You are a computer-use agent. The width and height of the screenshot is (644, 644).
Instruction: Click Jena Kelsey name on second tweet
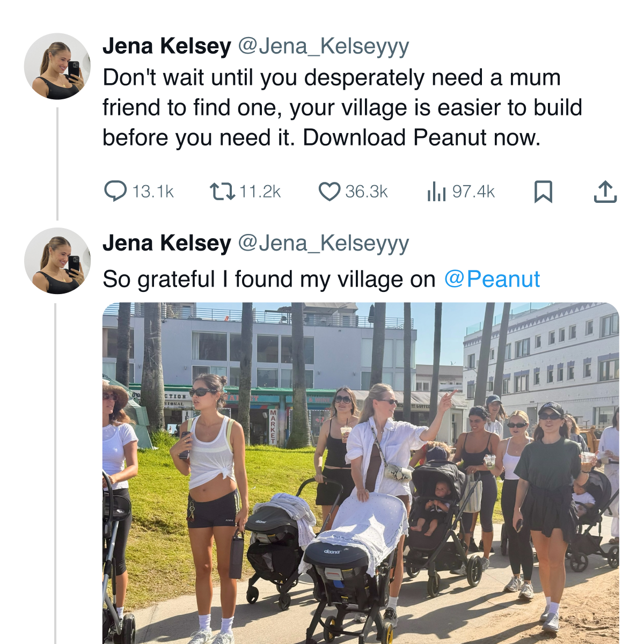coord(167,243)
